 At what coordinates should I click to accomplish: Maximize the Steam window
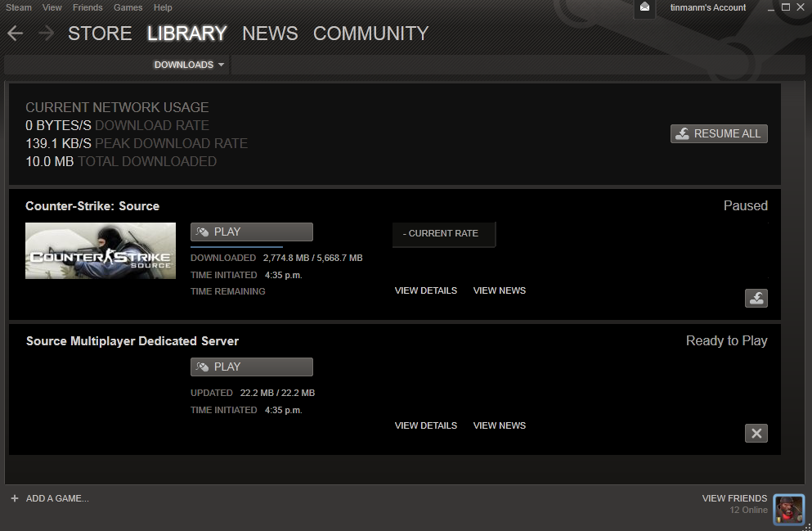pyautogui.click(x=786, y=7)
